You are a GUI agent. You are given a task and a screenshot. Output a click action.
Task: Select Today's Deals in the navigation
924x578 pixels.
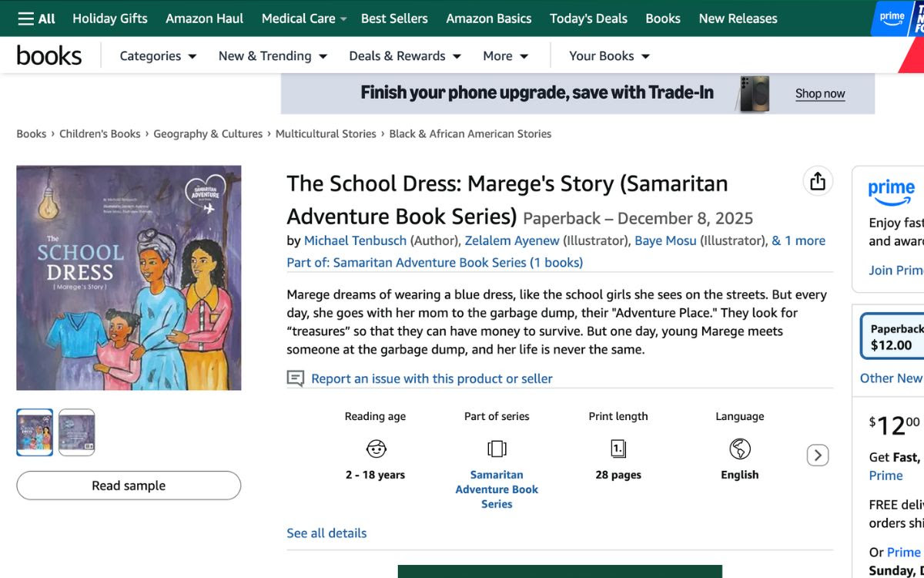(x=588, y=18)
